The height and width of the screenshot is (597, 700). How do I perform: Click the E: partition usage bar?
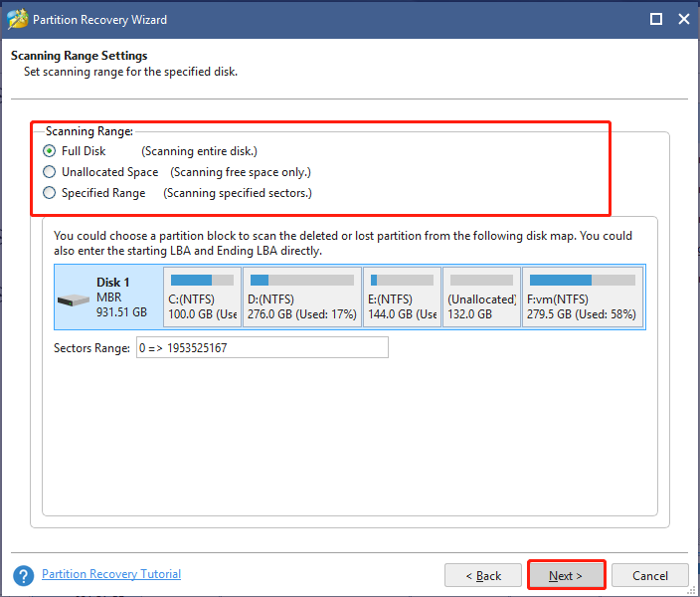403,281
